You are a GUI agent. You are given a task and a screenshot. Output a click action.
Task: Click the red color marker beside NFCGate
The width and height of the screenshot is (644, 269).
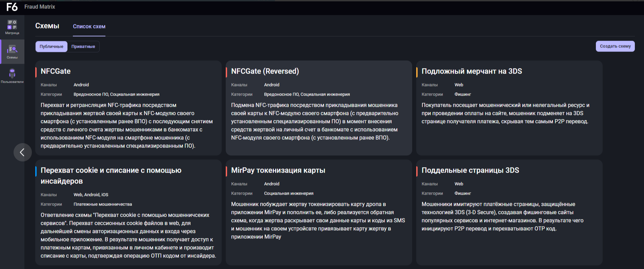(x=36, y=72)
